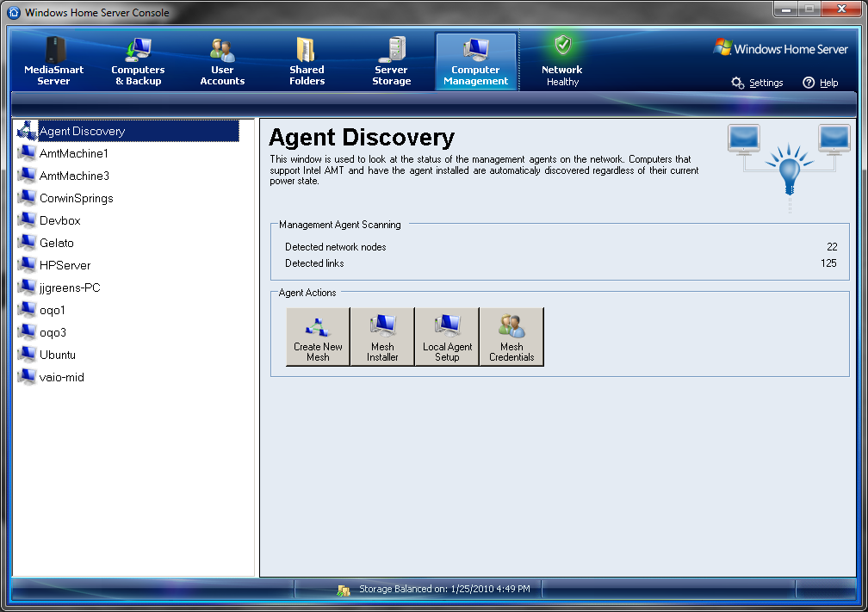Open the User Accounts tab

222,61
